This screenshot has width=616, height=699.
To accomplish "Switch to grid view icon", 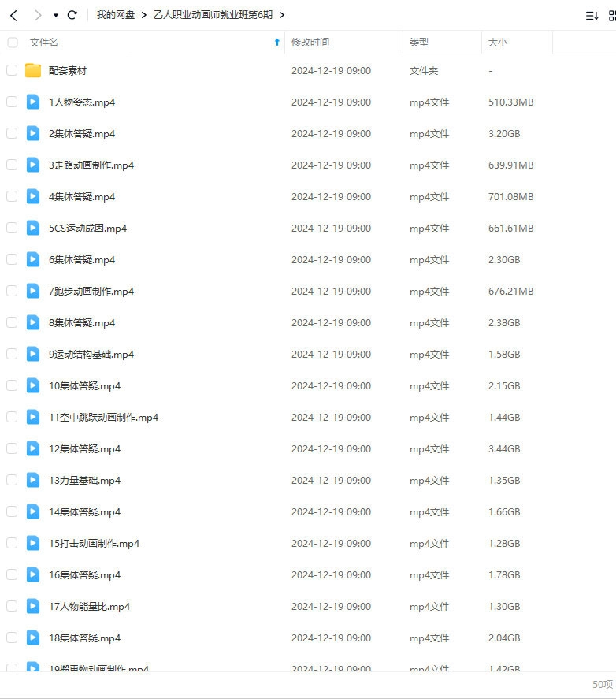I will click(612, 15).
